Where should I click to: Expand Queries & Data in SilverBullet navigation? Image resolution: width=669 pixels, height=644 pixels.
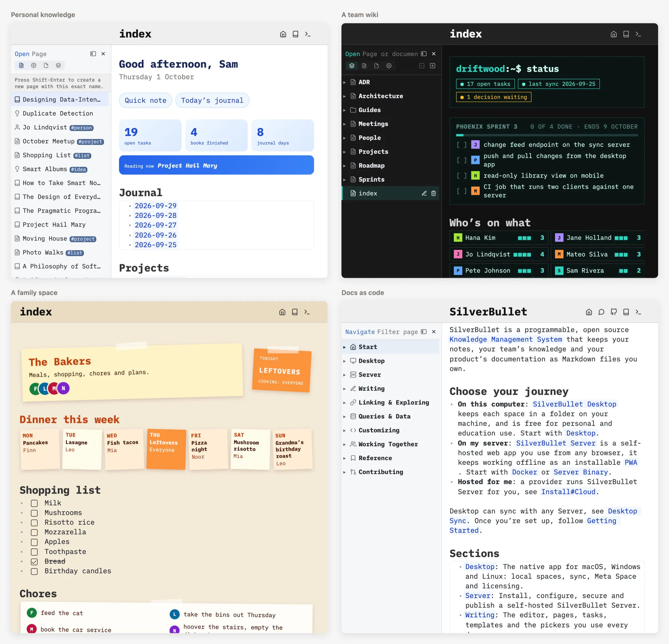point(345,416)
